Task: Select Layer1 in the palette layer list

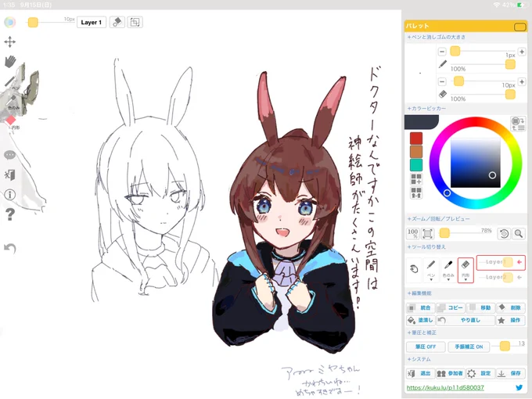Action: (501, 262)
